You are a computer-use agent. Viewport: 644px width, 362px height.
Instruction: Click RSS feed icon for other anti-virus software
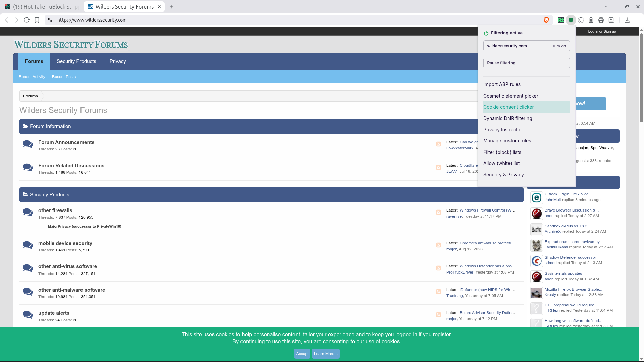[438, 268]
